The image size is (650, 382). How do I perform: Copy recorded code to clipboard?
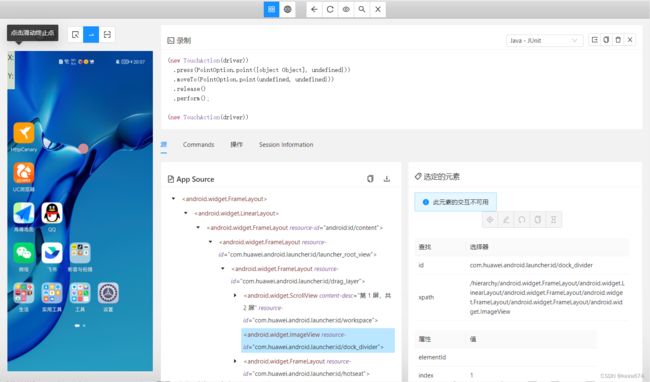point(606,40)
